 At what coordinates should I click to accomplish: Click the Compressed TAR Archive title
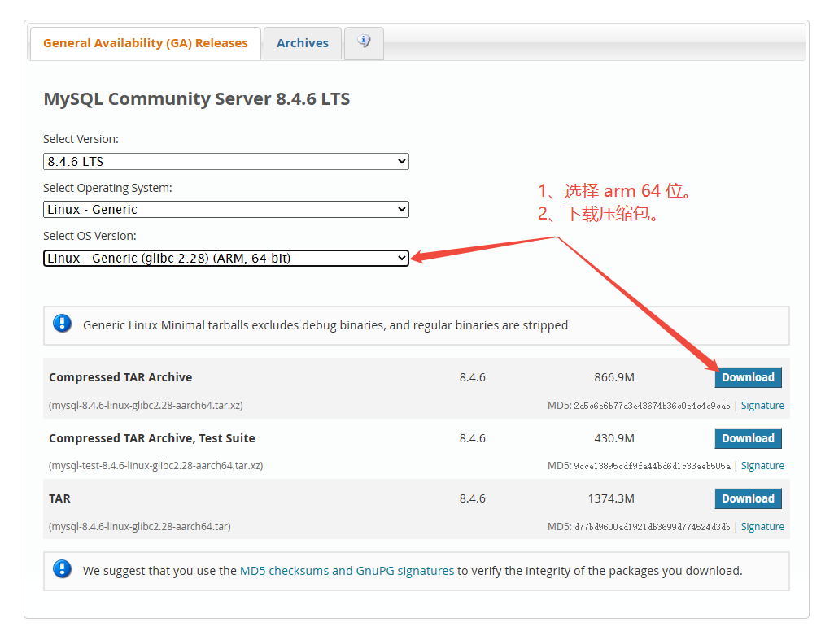[x=120, y=377]
